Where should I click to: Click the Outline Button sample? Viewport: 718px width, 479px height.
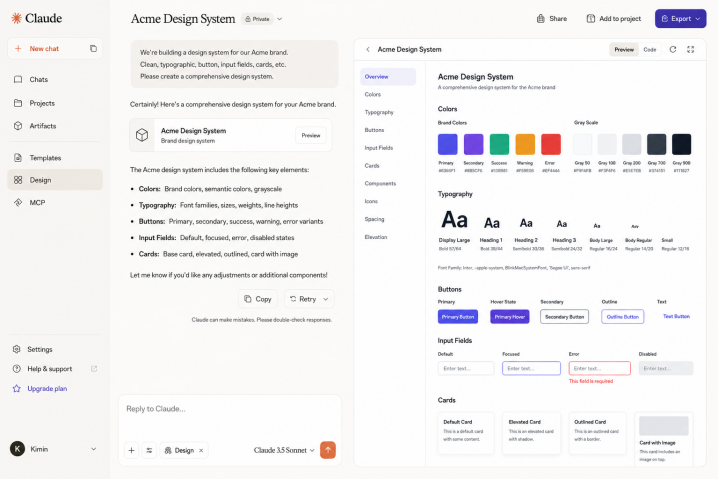[x=623, y=317]
